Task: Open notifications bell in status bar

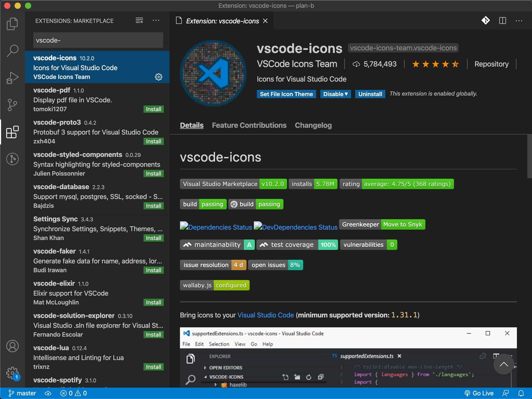Action: [521, 393]
